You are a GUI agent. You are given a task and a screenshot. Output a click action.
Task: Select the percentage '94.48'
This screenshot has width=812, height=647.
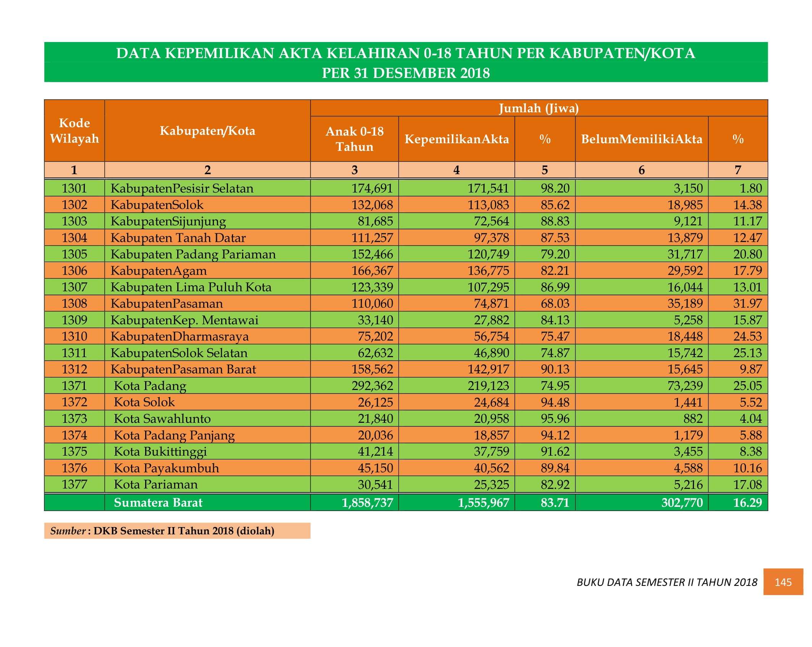point(555,402)
